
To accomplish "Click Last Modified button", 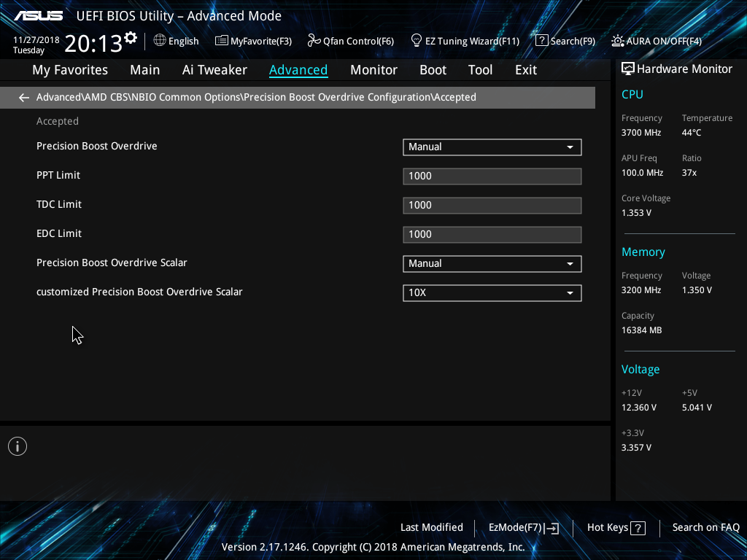I will [432, 528].
